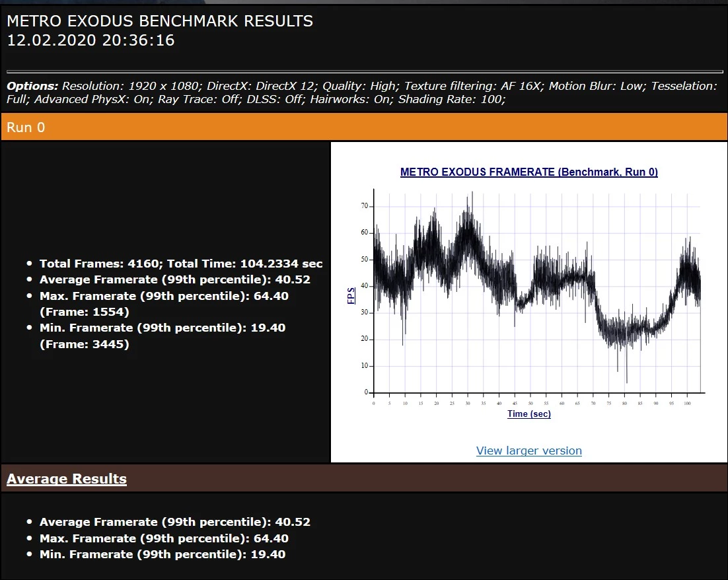Click the Advanced PhysX: On text

pyautogui.click(x=93, y=99)
